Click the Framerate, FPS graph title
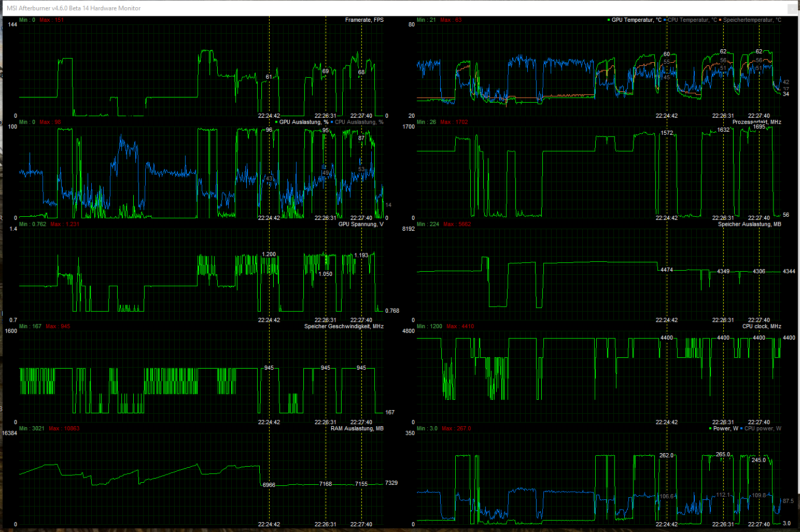The height and width of the screenshot is (532, 800). tap(364, 20)
